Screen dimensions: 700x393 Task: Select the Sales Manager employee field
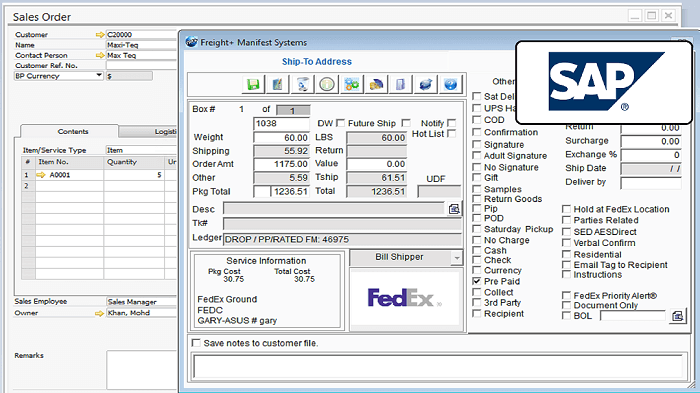click(142, 302)
